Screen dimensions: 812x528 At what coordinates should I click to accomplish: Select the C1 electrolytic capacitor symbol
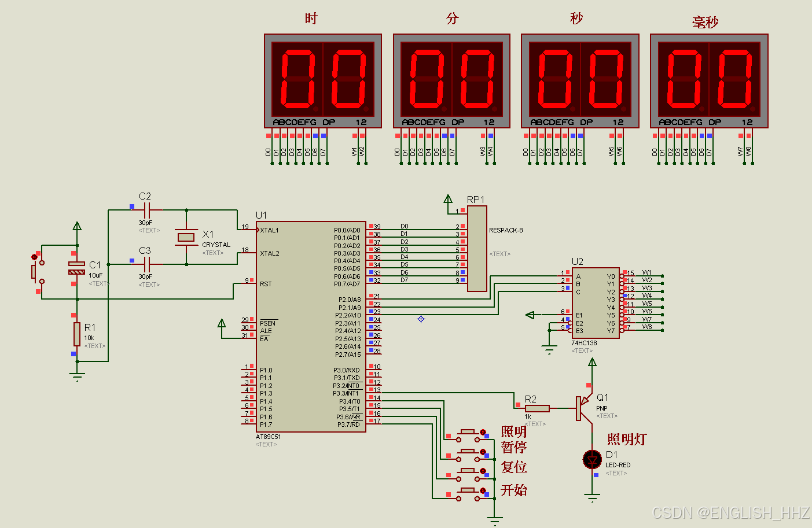tap(77, 268)
